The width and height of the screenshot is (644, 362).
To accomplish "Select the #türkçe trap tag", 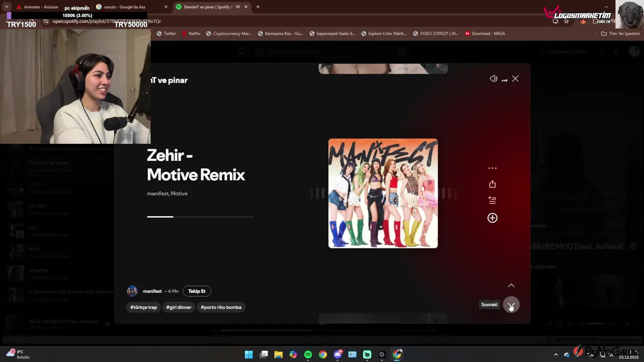I will [144, 307].
